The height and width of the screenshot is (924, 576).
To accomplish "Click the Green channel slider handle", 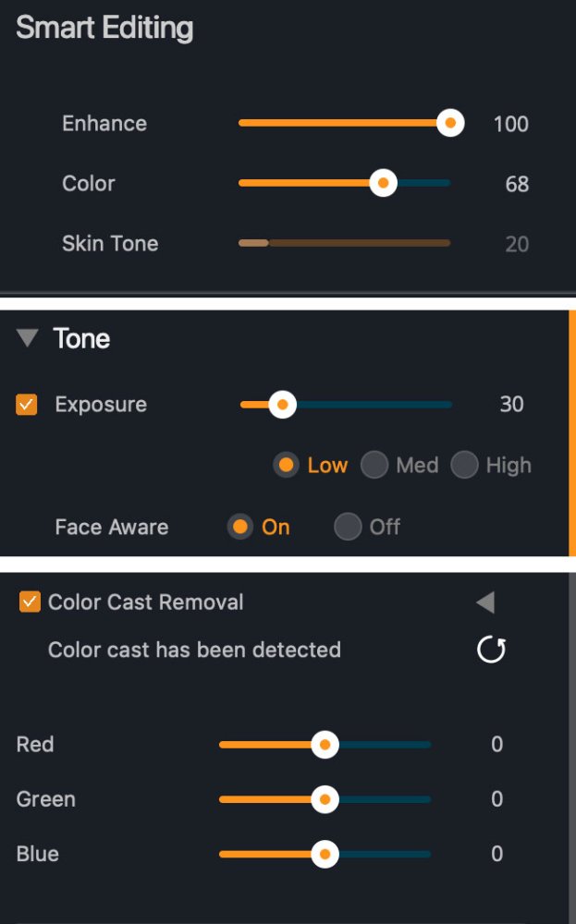I will (x=325, y=799).
